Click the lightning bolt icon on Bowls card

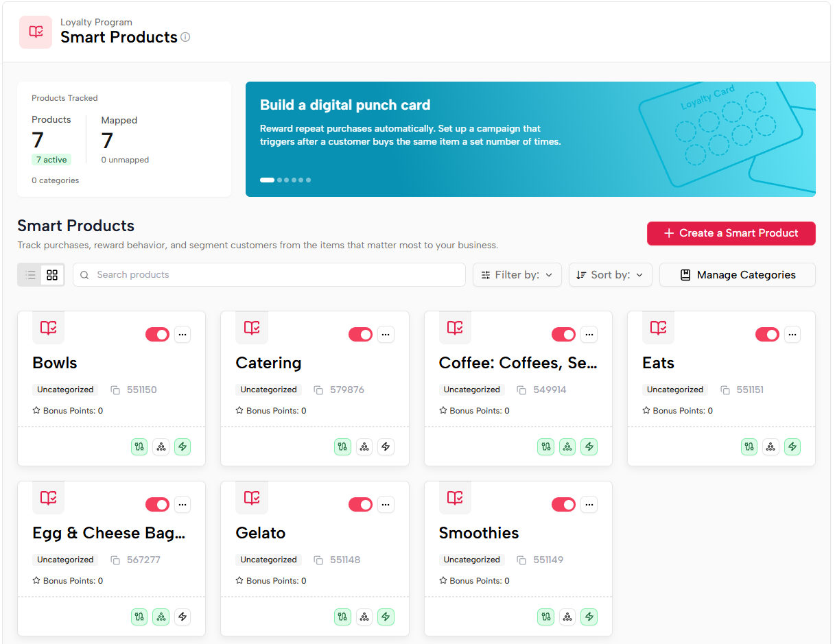point(183,446)
